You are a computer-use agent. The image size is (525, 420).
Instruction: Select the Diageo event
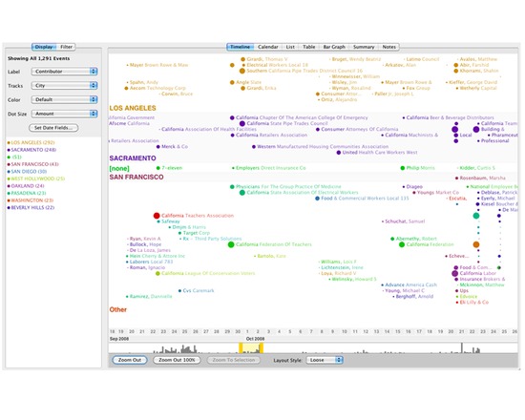(x=412, y=186)
